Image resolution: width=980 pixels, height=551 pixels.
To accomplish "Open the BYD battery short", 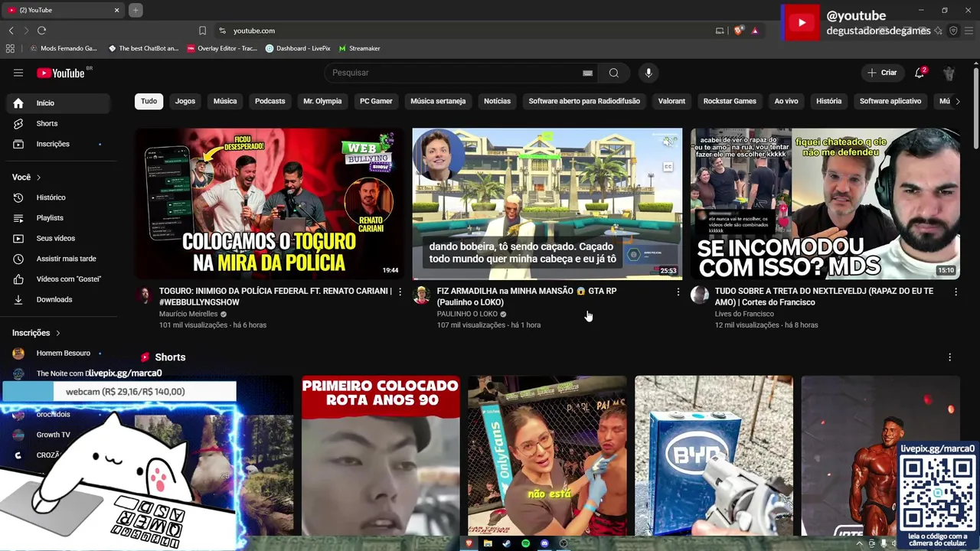I will pyautogui.click(x=714, y=455).
